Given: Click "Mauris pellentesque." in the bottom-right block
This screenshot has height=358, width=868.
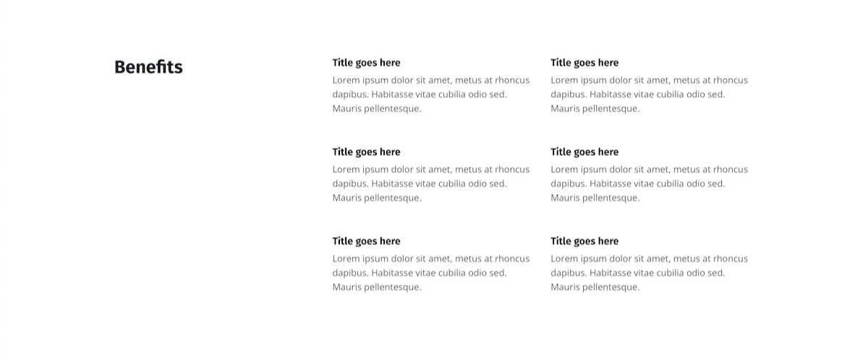Looking at the screenshot, I should [595, 287].
